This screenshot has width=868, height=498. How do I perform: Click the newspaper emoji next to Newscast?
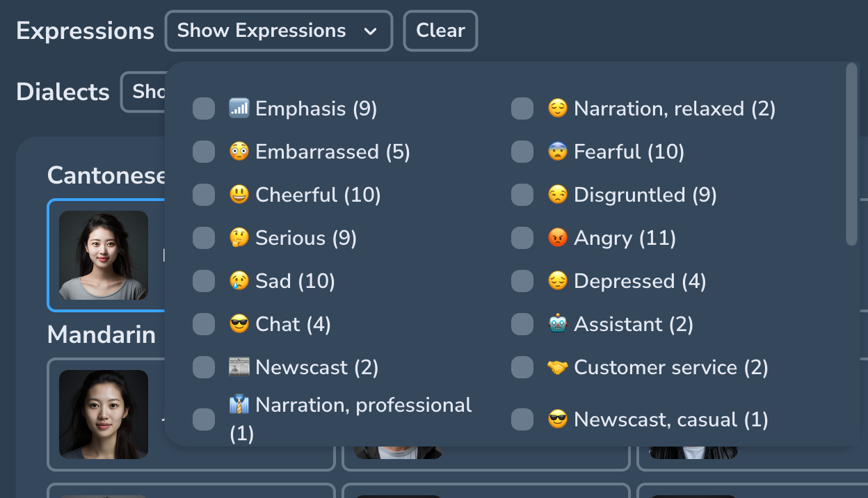pyautogui.click(x=239, y=367)
